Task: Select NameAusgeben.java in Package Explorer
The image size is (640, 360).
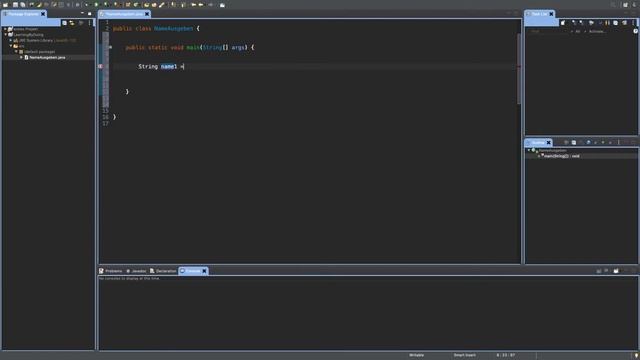Action: click(x=47, y=58)
